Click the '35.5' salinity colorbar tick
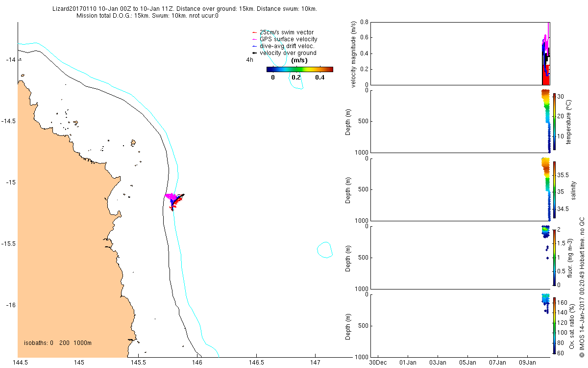Image resolution: width=588 pixels, height=368 pixels. 563,175
